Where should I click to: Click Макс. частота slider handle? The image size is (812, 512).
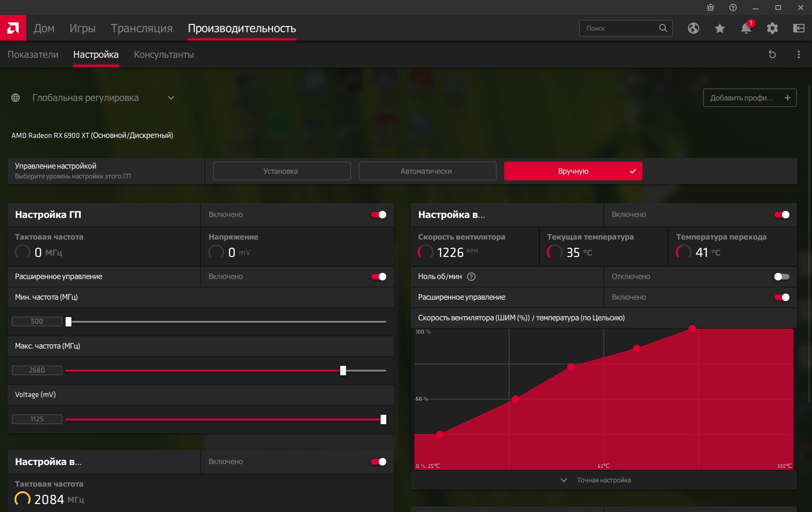[x=343, y=371]
